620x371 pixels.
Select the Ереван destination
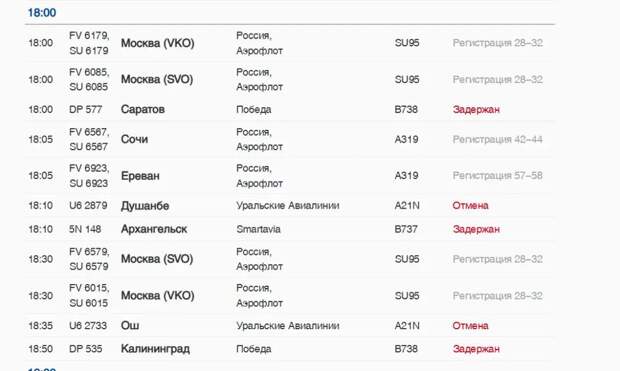[140, 176]
